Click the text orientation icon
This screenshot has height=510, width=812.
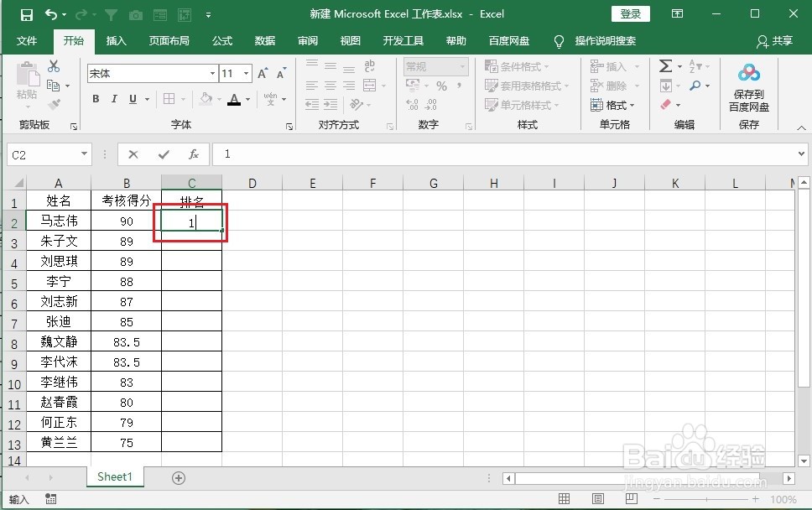(x=357, y=104)
